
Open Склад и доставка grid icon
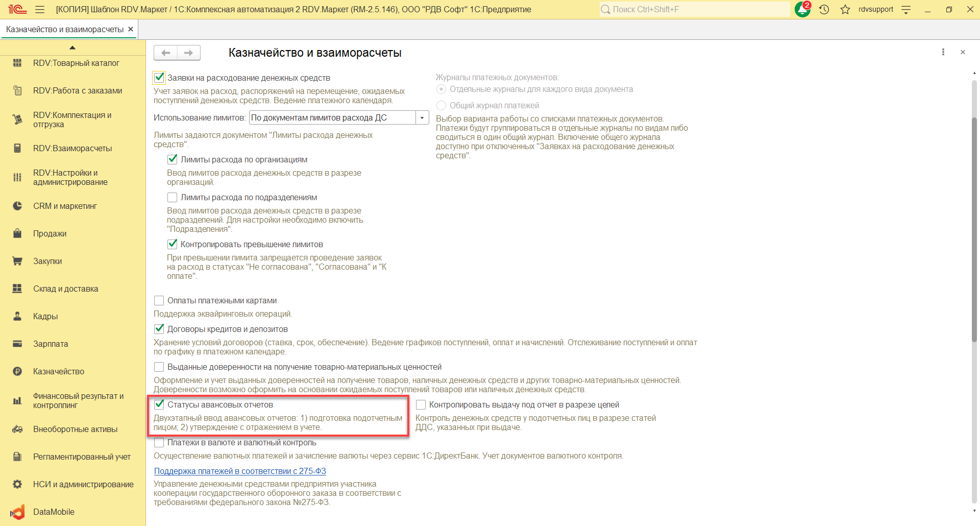coord(17,289)
